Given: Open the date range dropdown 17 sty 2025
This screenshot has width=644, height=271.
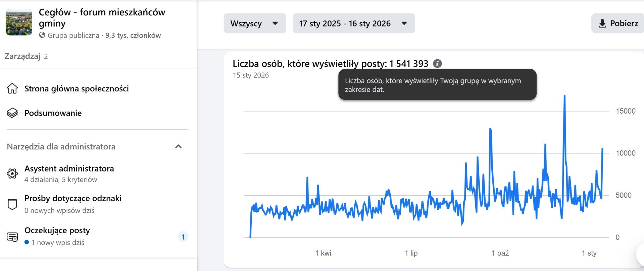Looking at the screenshot, I should [353, 23].
